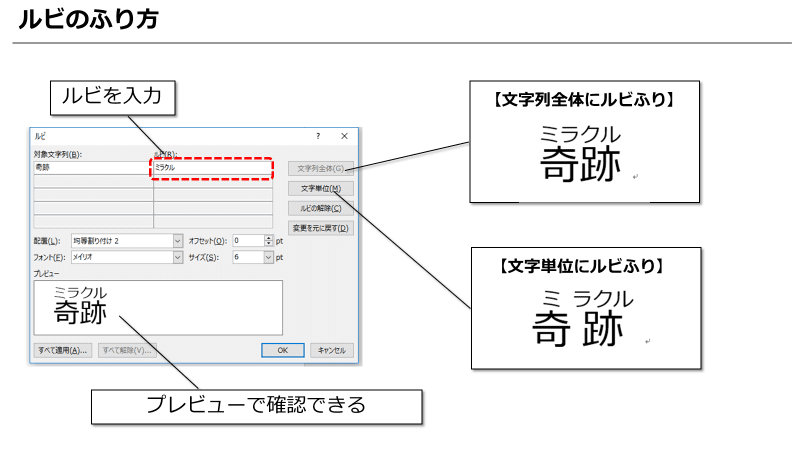Increase the オフセット value with up arrow
Viewport: 800px width, 450px height.
[269, 238]
